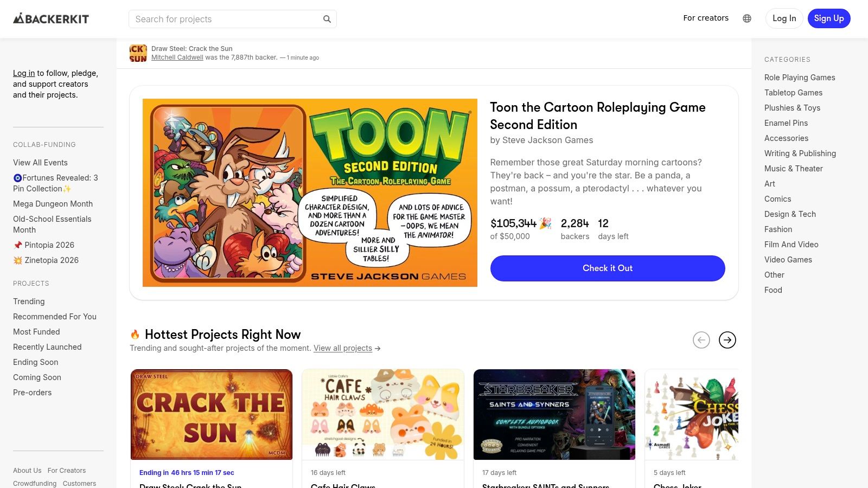The width and height of the screenshot is (868, 488).
Task: Select the Trending projects item
Action: 29,301
